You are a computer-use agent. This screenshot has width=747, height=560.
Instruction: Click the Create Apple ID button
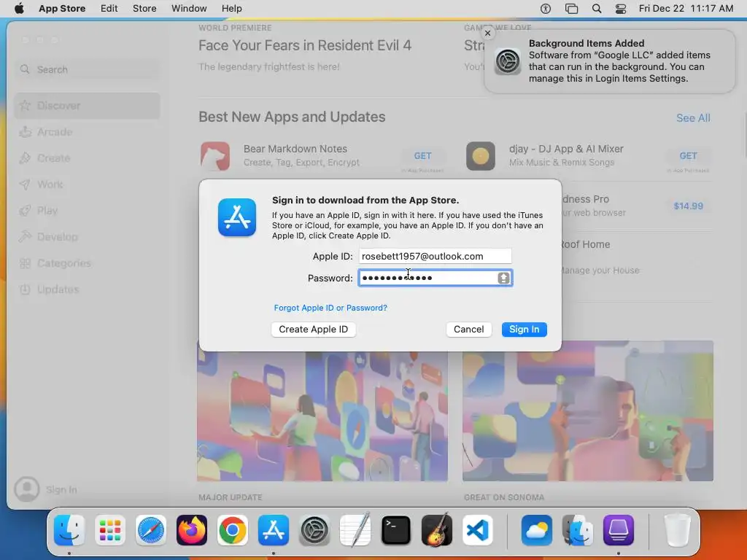(x=314, y=329)
